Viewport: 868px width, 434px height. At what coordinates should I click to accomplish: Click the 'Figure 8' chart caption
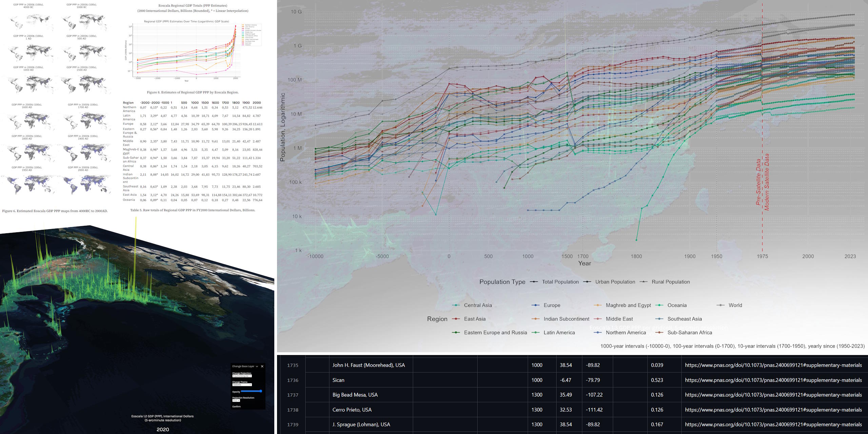coord(193,92)
